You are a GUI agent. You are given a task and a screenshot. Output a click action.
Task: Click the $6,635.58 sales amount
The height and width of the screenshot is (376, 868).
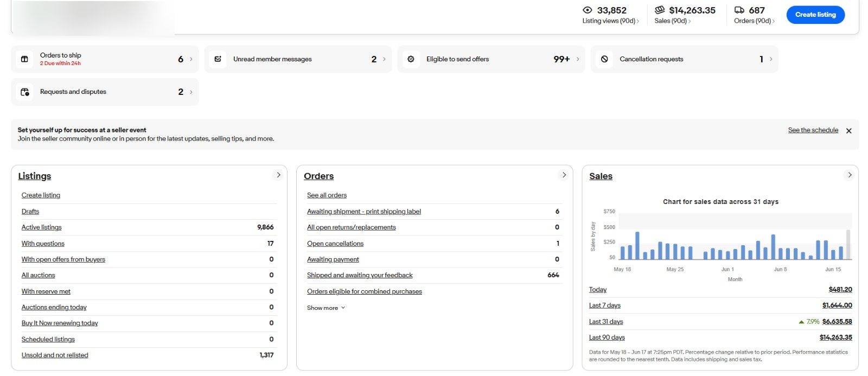pos(837,322)
